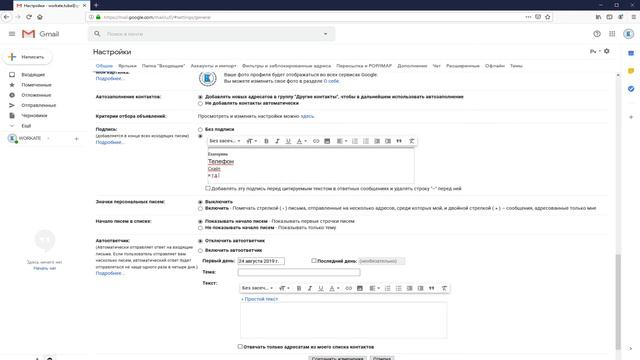The height and width of the screenshot is (360, 640).
Task: Open text color dropdown in autoresponder toolbar
Action: 334,288
